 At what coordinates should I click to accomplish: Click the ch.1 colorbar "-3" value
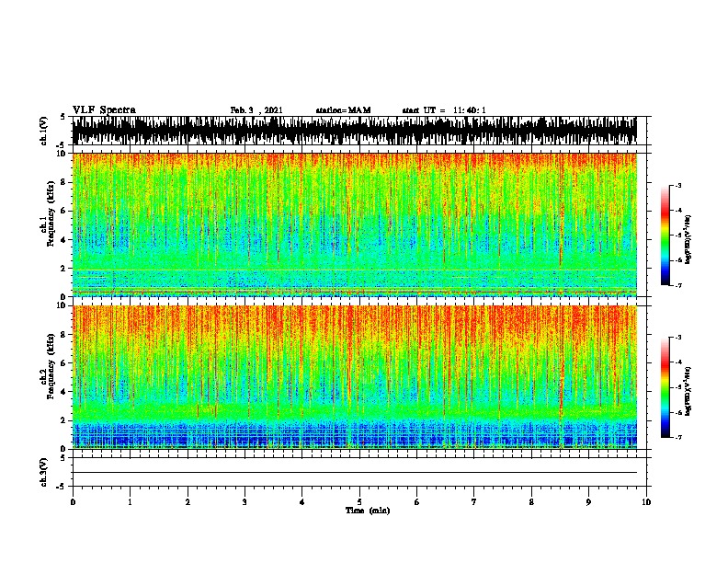point(678,185)
